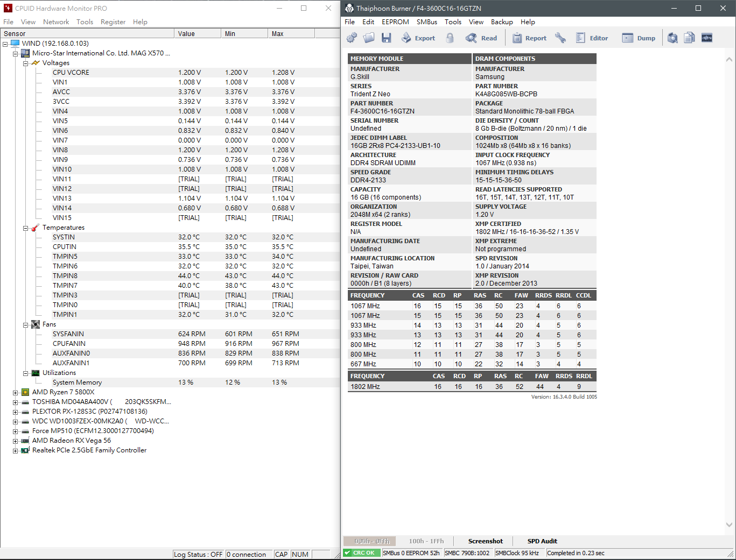Open Tools menu in Thaiphoon Burner

click(453, 22)
